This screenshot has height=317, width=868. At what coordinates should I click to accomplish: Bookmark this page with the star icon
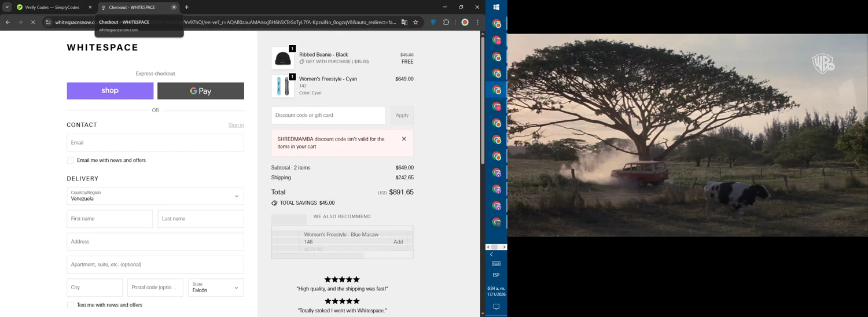pyautogui.click(x=415, y=23)
